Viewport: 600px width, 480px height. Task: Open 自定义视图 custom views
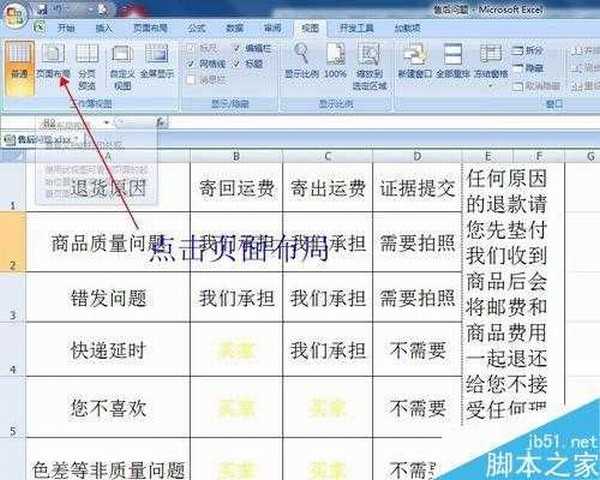pyautogui.click(x=122, y=67)
